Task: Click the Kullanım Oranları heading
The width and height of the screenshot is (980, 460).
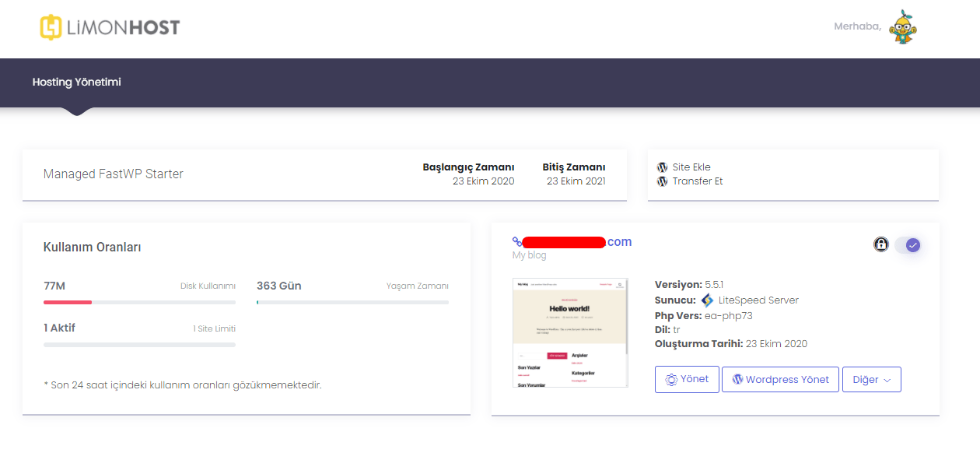Action: tap(92, 248)
